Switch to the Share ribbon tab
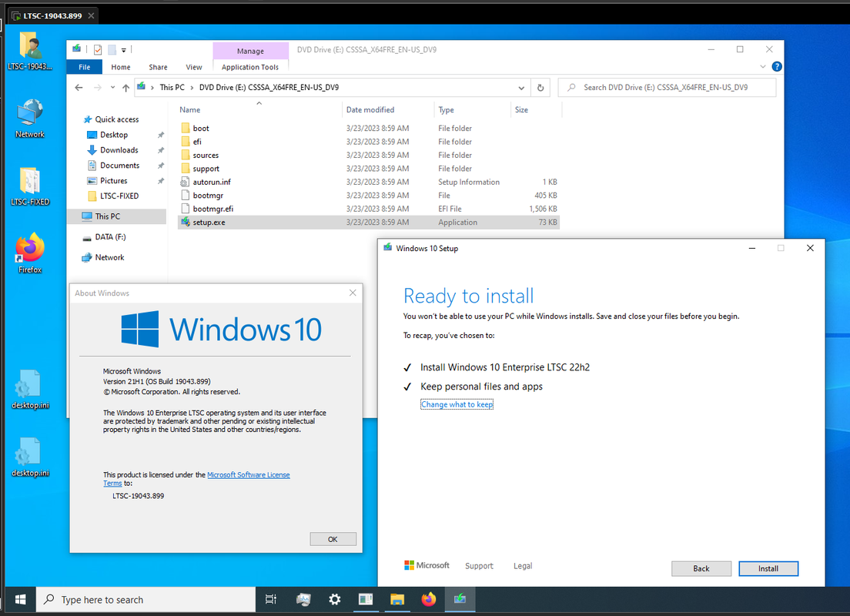Screen dimensions: 850x616 [x=158, y=67]
